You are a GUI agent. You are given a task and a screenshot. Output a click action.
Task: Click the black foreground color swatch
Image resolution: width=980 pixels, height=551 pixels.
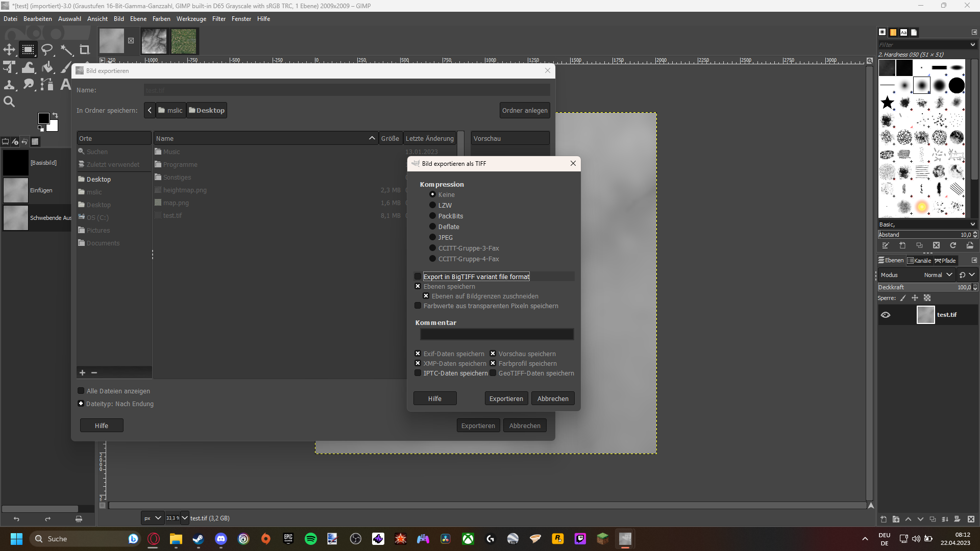43,118
